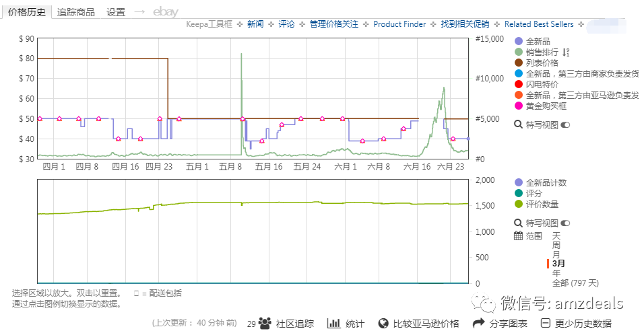Toggle 全新品，第三方由商家负责发货 blue legend dot

coord(519,73)
